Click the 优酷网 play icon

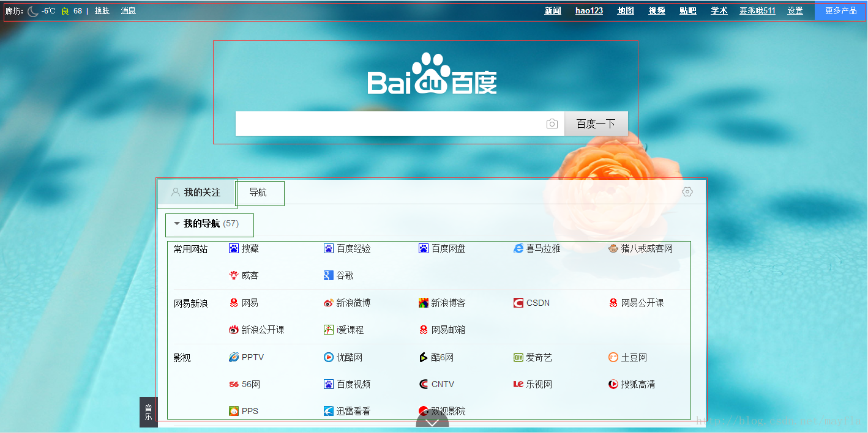(x=329, y=357)
